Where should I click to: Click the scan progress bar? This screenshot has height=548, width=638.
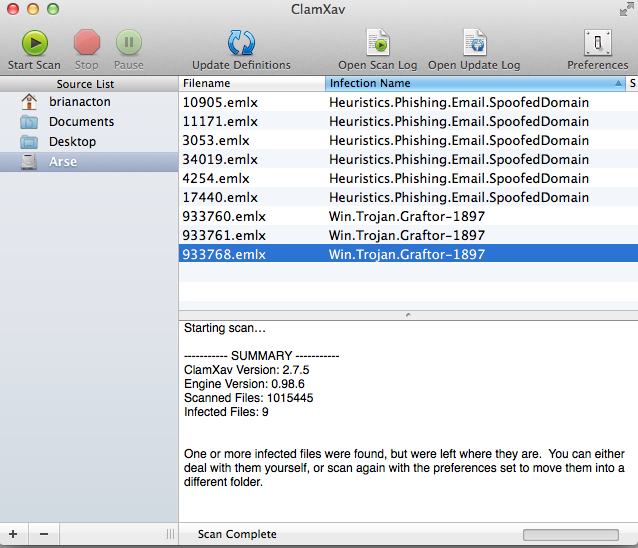click(x=570, y=535)
